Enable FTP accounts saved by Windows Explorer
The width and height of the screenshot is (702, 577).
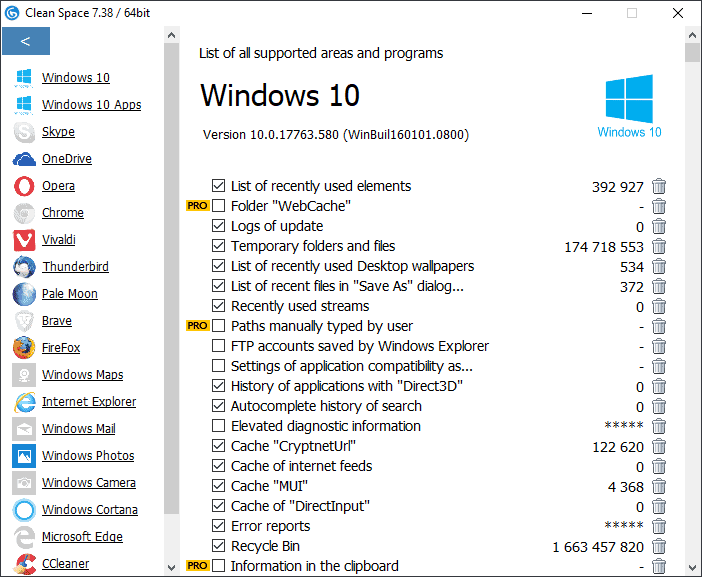coord(218,346)
